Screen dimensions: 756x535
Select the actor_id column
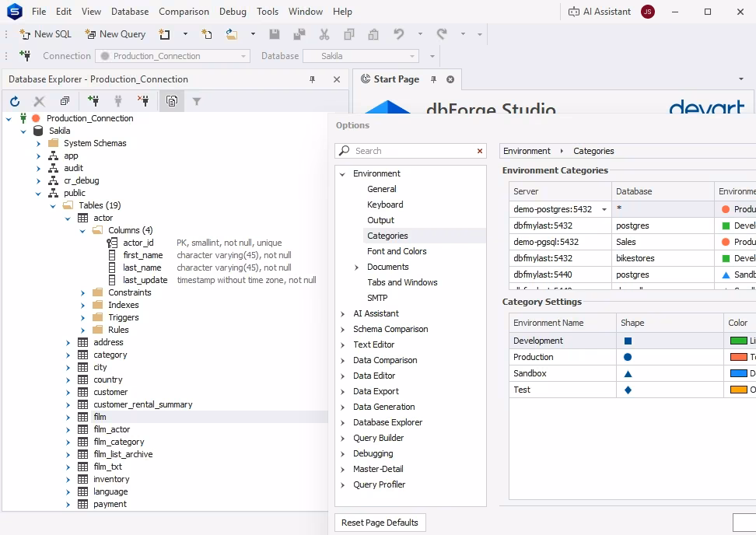(x=138, y=243)
